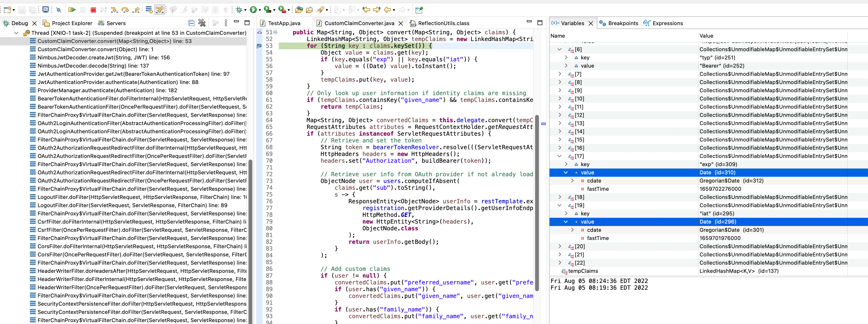Screen dimensions: 868x324
Task: Collapse the Thread [XNIO-1 task-2] node
Action: pos(16,33)
